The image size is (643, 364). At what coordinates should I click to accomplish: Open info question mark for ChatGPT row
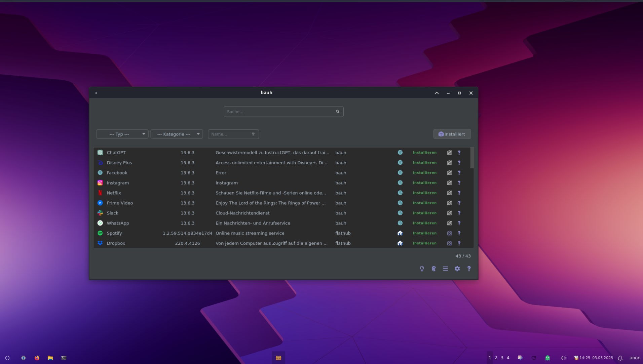coord(459,153)
